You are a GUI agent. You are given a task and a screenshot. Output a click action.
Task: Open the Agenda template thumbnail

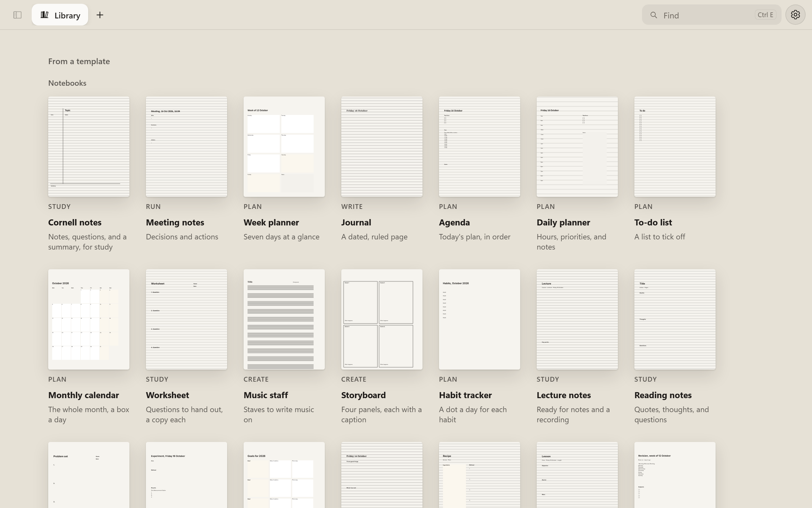pyautogui.click(x=480, y=147)
